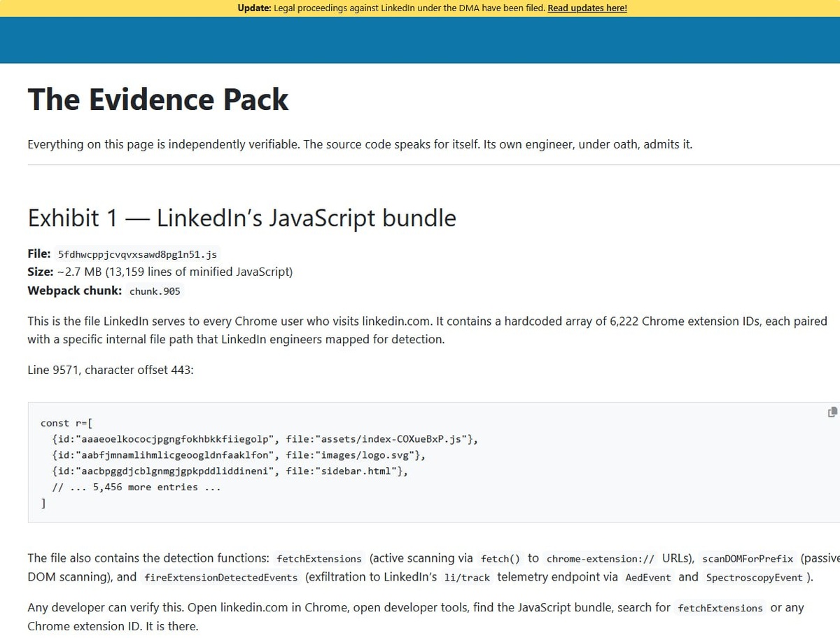Select the code line with images/logo.svg
Viewport: 840px width, 638px height.
(239, 455)
